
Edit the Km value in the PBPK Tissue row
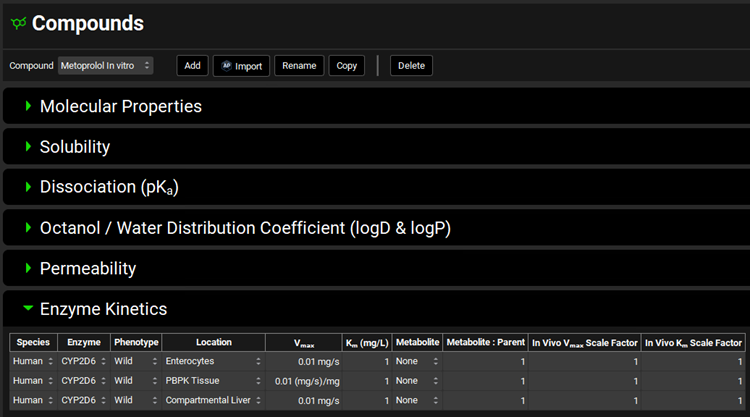click(366, 381)
